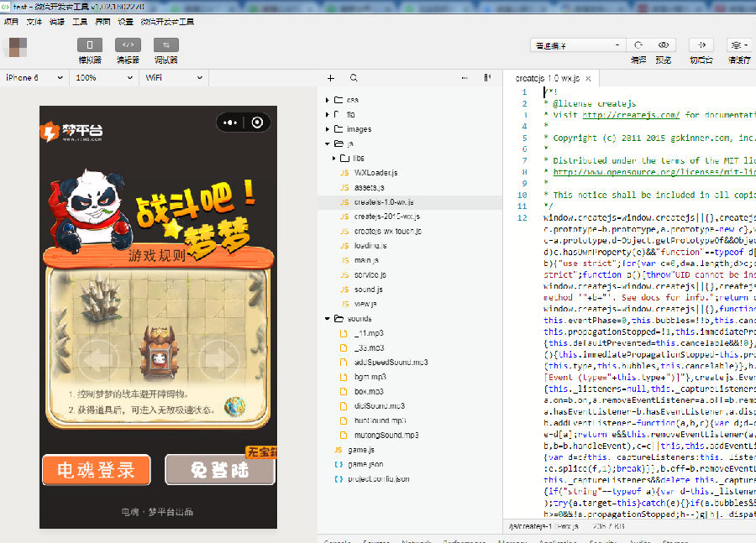Open the 项目 menu
Image resolution: width=756 pixels, height=543 pixels.
pos(11,22)
